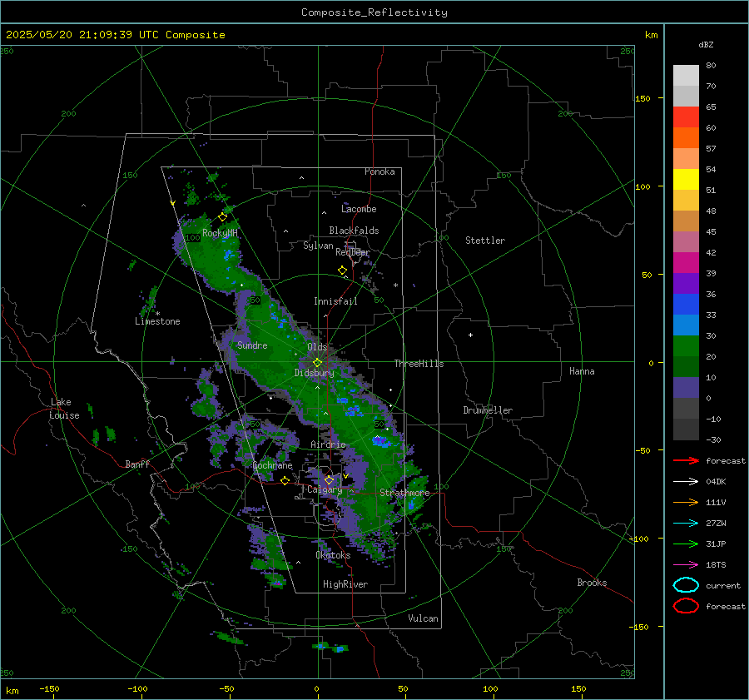The image size is (749, 700).
Task: Select the bright green 30-20 dBZ swatch
Action: click(x=686, y=346)
